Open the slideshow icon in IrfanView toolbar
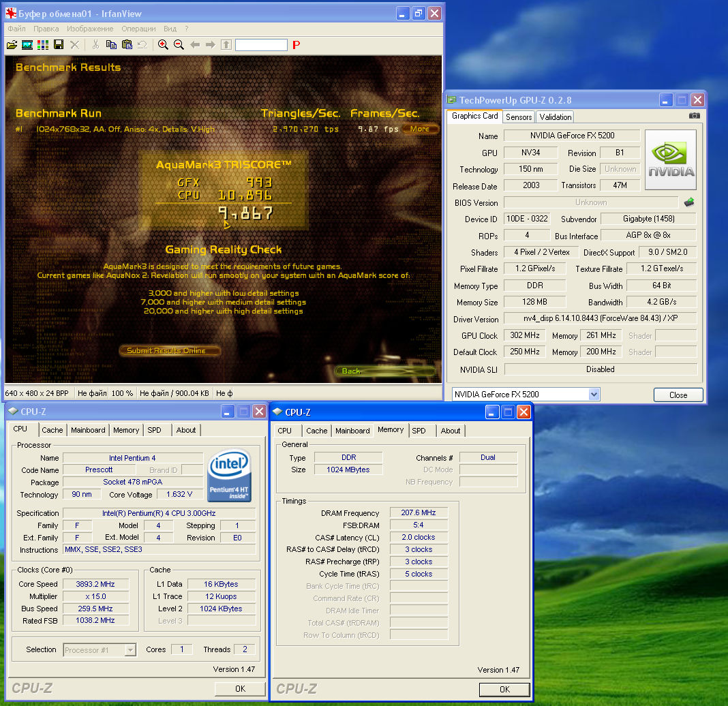Image resolution: width=728 pixels, height=706 pixels. click(x=27, y=44)
